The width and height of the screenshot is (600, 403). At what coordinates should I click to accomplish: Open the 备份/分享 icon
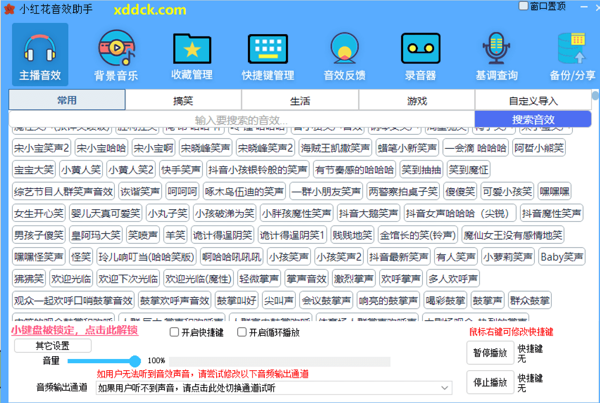(x=572, y=52)
